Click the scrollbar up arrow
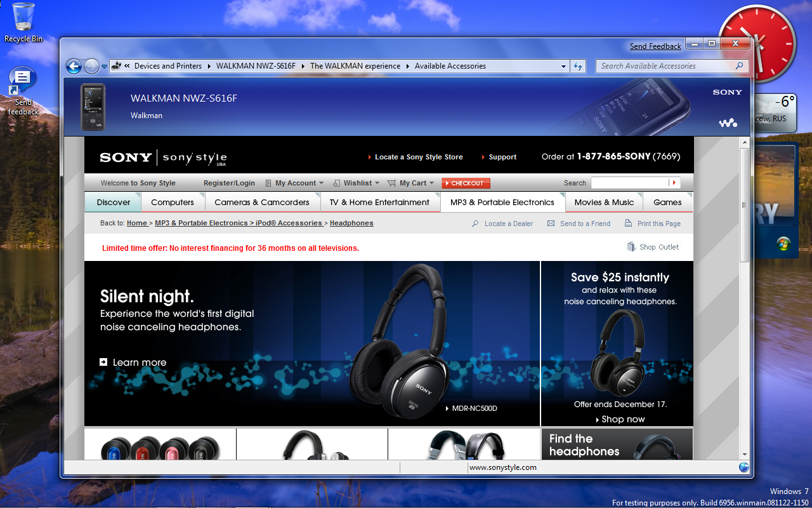The height and width of the screenshot is (508, 812). click(745, 142)
